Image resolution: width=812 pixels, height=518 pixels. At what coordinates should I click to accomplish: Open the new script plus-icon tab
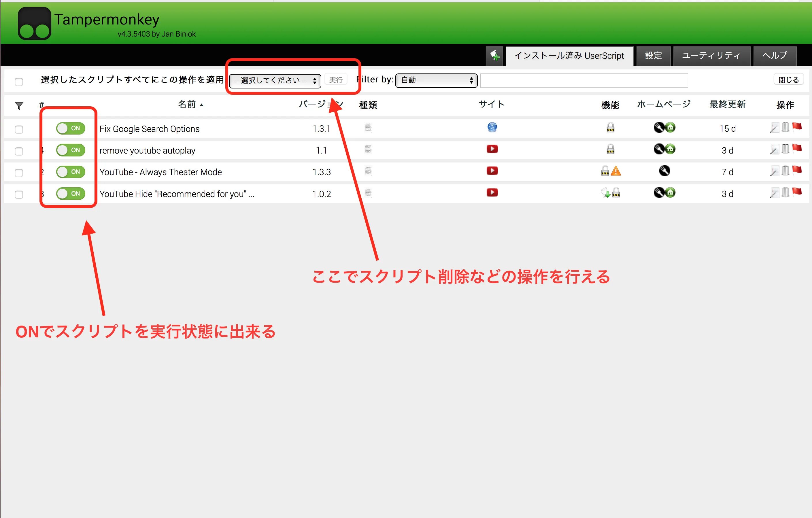pyautogui.click(x=494, y=56)
